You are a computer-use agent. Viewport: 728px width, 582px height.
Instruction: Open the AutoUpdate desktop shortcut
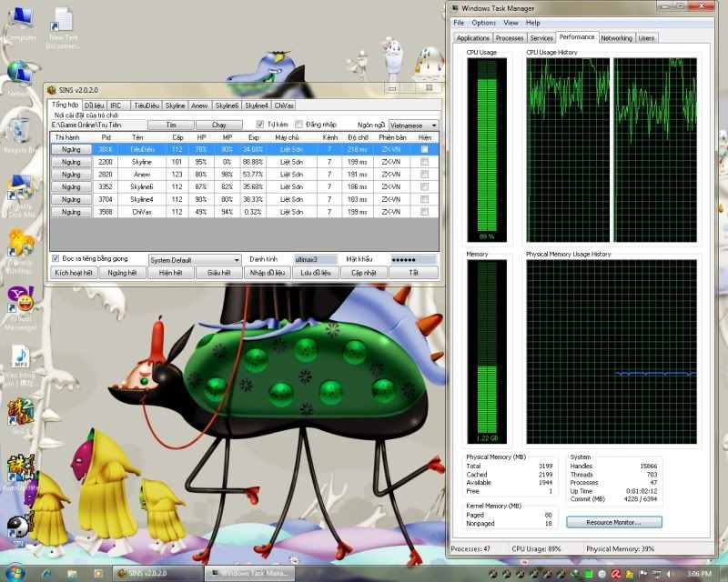(20, 472)
